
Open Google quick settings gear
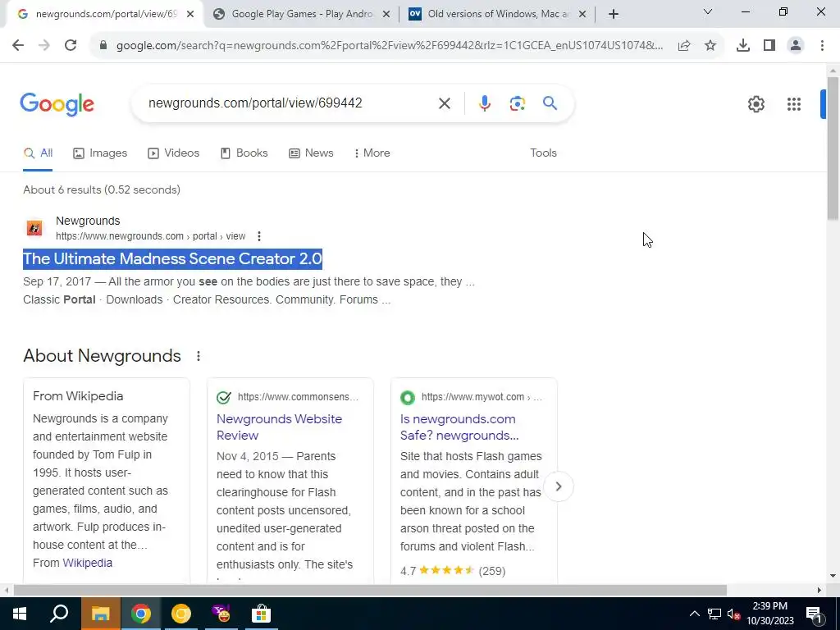[756, 104]
